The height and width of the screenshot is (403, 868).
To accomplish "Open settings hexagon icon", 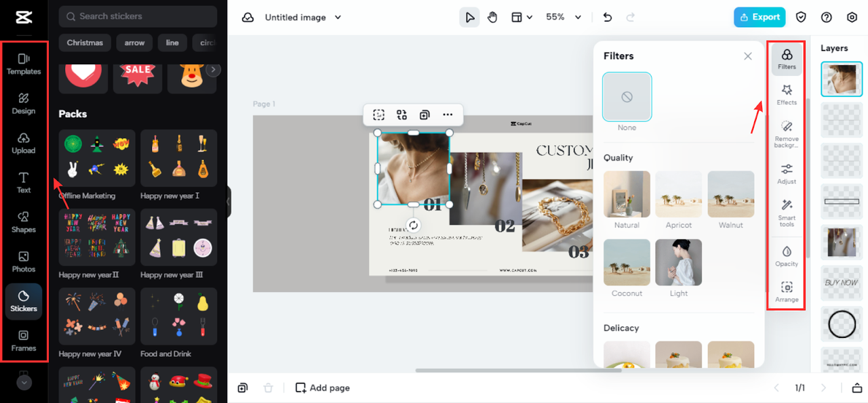I will pos(852,17).
